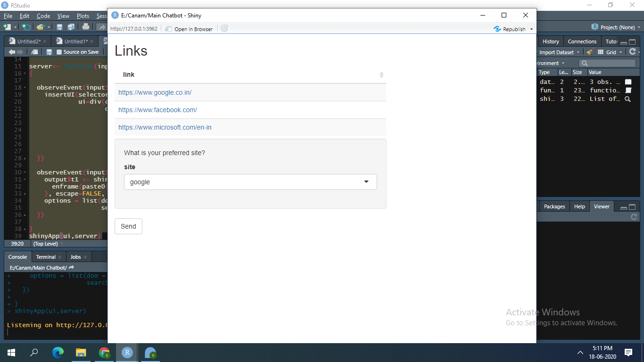The height and width of the screenshot is (362, 644).
Task: Click the Show in New Window editor icon
Action: [35, 52]
